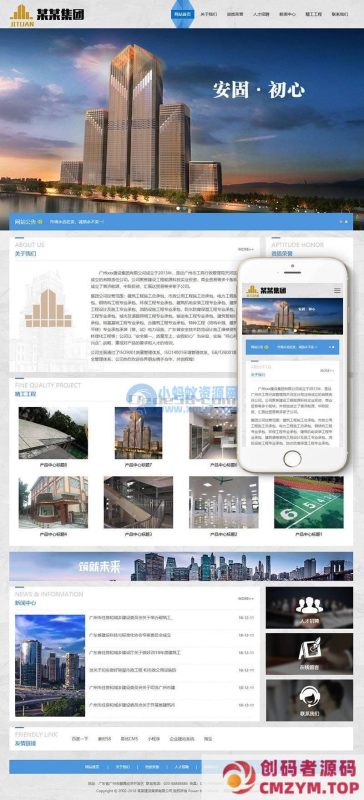Tap the hamburger menu in phone preview

tap(337, 290)
